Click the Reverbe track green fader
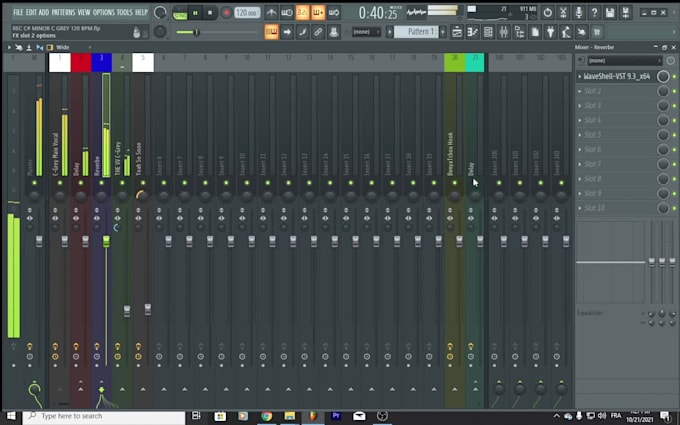This screenshot has width=680, height=425. click(106, 242)
